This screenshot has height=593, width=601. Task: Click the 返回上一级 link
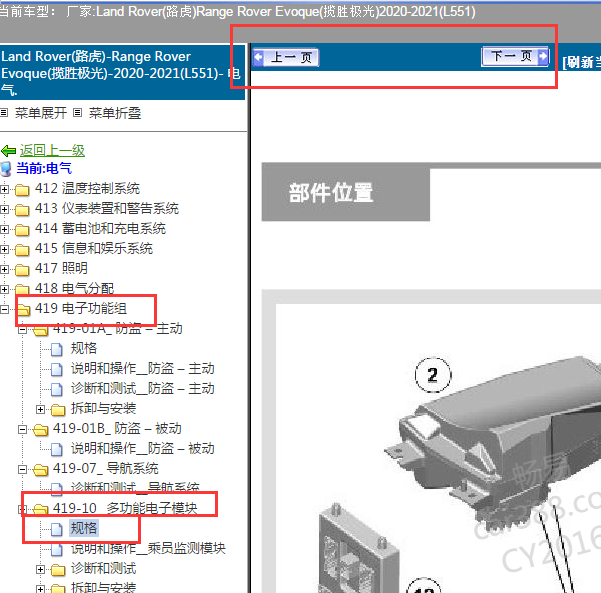coord(52,150)
